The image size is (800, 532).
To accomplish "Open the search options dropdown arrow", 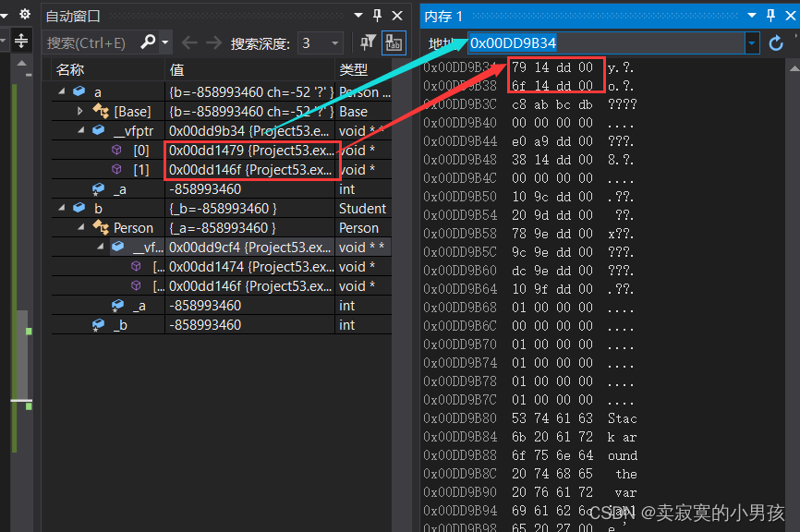I will pos(164,42).
